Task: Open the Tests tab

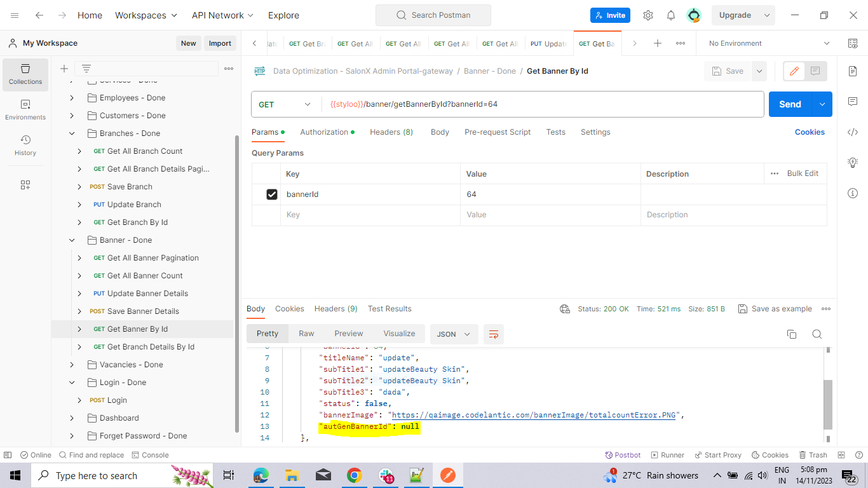Action: [x=555, y=132]
